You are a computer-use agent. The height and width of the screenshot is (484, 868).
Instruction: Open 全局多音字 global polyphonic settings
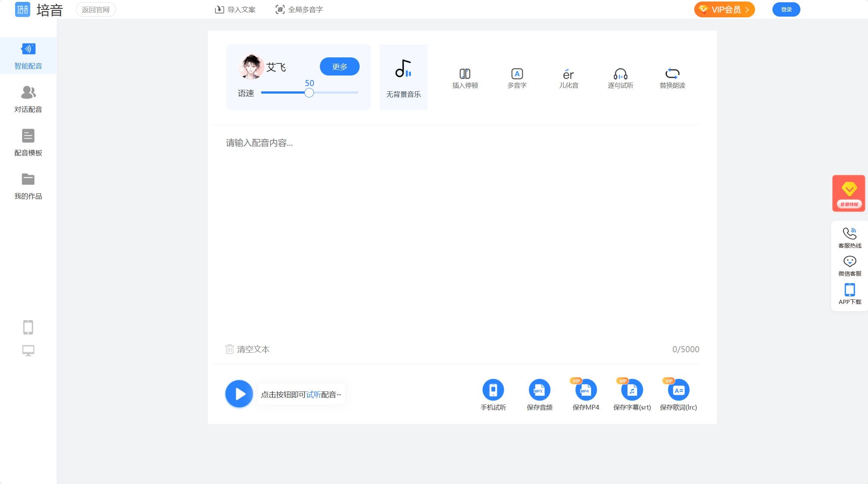pos(299,9)
